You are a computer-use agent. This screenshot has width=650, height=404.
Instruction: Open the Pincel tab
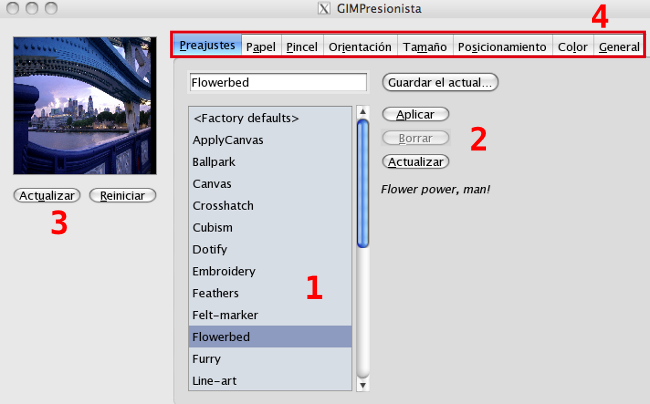302,46
